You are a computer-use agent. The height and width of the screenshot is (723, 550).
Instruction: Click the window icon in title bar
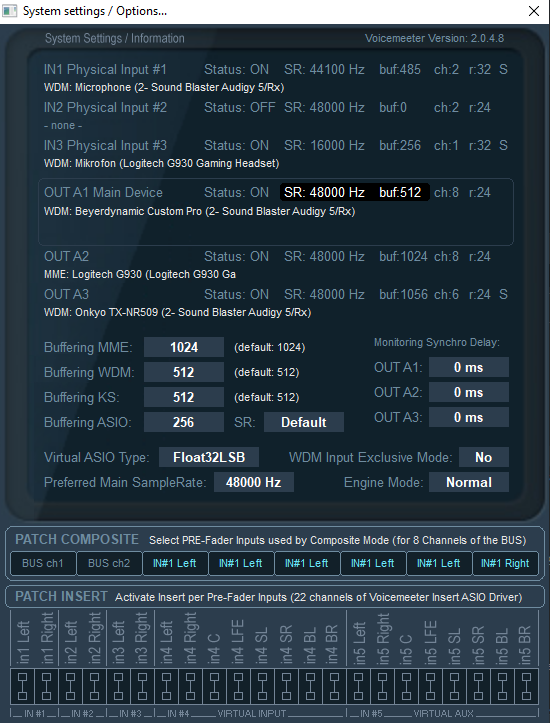pos(9,11)
